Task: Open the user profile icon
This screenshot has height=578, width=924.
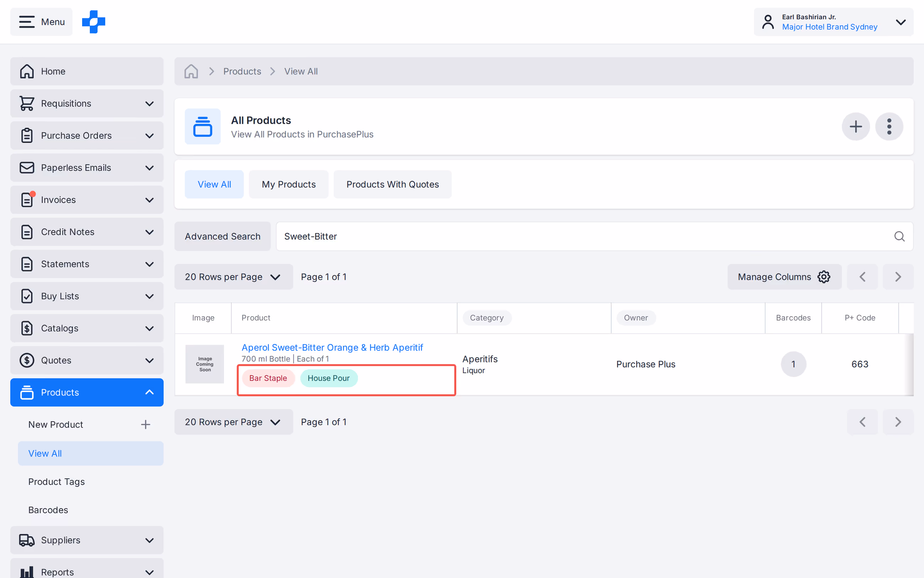Action: click(768, 22)
